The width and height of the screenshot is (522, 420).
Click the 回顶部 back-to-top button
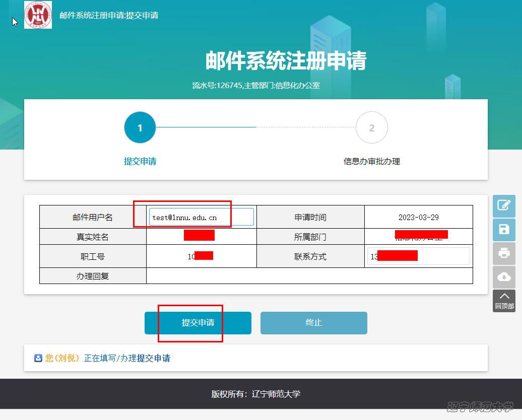click(x=504, y=301)
